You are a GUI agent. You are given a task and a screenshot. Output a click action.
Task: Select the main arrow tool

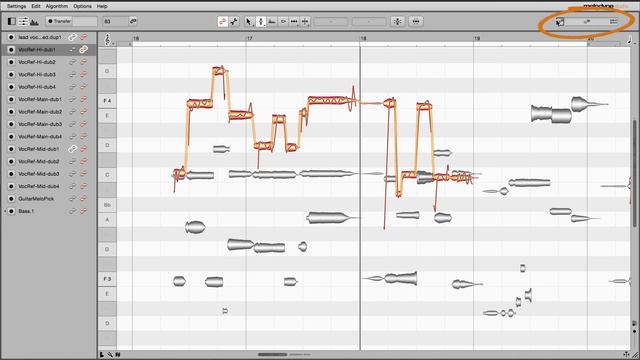(x=249, y=21)
